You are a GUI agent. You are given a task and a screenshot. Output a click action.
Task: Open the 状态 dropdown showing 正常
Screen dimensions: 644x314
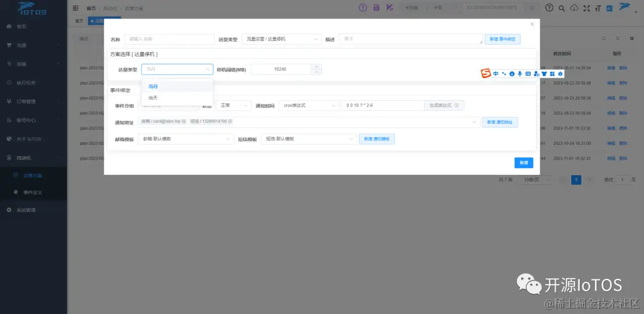233,105
